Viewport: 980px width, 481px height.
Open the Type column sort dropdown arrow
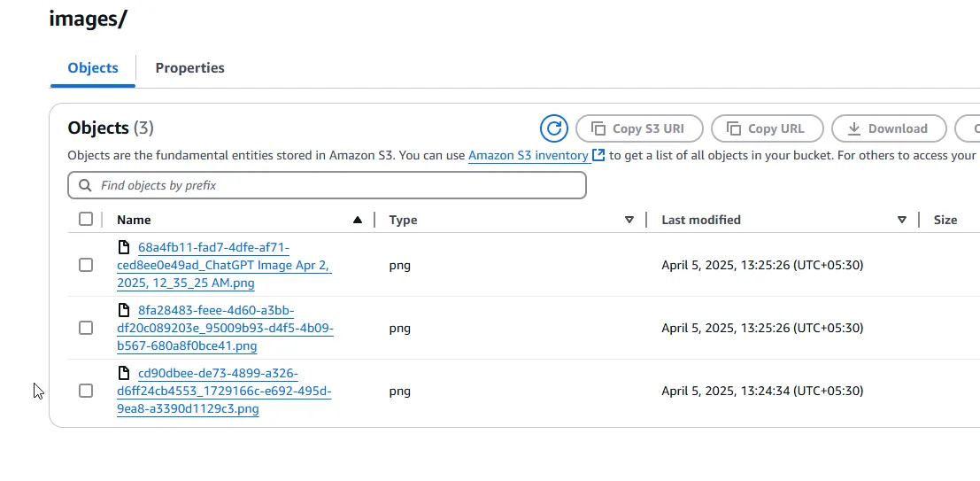(x=629, y=220)
